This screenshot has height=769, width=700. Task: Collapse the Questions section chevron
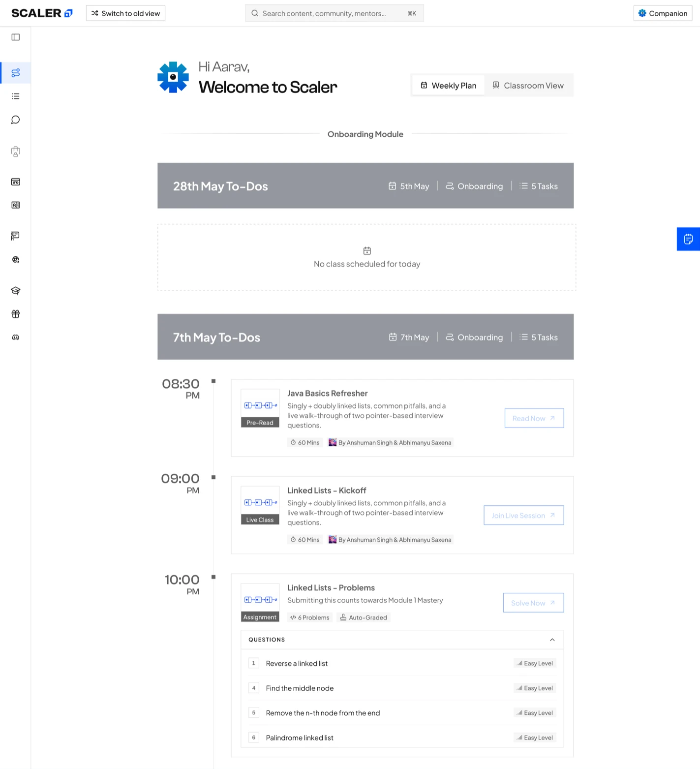coord(552,640)
